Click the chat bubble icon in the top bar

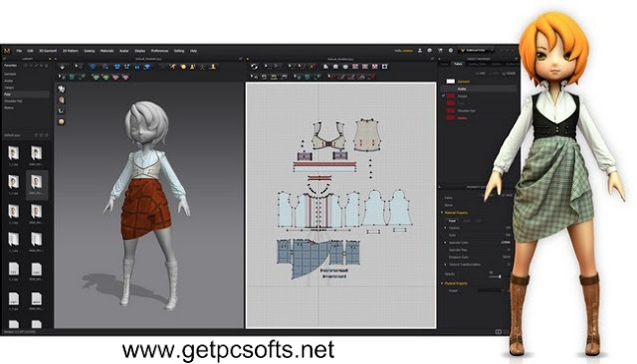click(429, 51)
